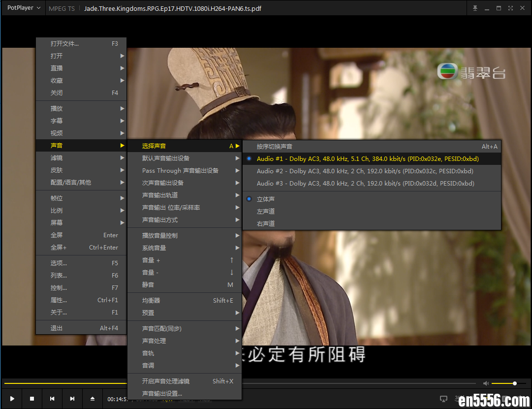Select Audio #1 Dolby AC3 5.1 track
The width and height of the screenshot is (532, 409).
[372, 159]
